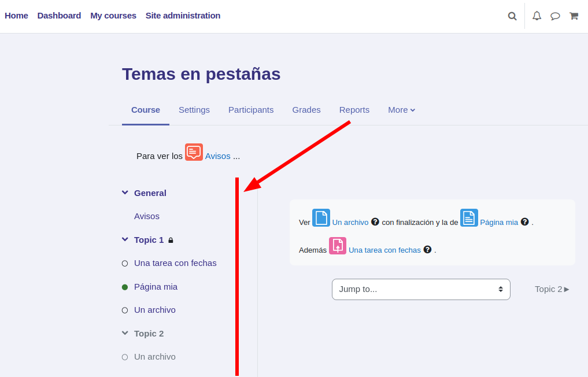Click the blue Un archivo file icon
Image resolution: width=588 pixels, height=377 pixels.
coord(321,217)
